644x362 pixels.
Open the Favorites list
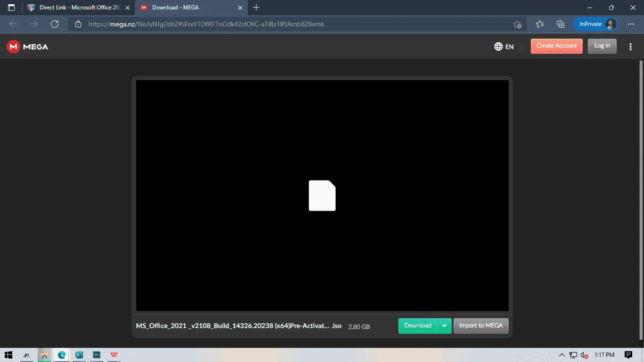(x=540, y=24)
